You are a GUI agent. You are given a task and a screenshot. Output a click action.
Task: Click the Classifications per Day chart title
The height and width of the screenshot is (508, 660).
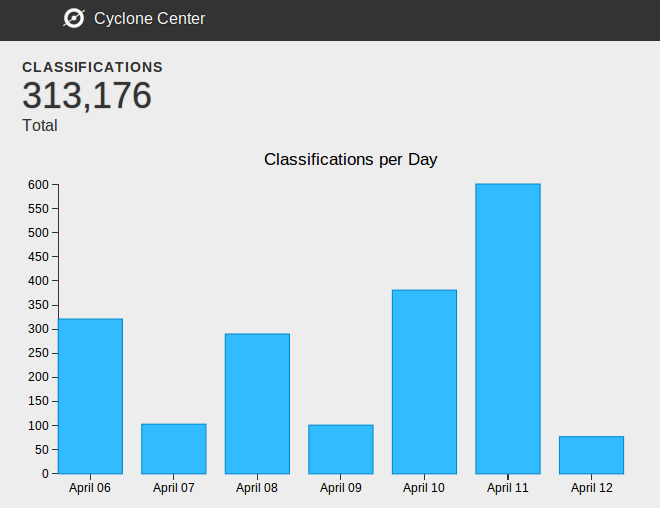pos(350,159)
